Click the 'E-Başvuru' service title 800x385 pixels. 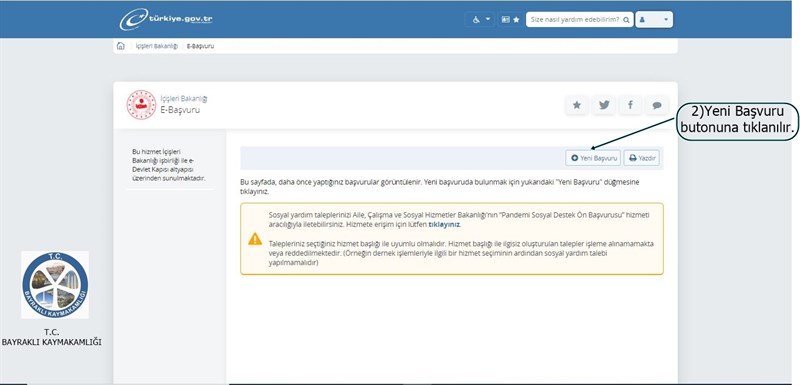click(180, 110)
